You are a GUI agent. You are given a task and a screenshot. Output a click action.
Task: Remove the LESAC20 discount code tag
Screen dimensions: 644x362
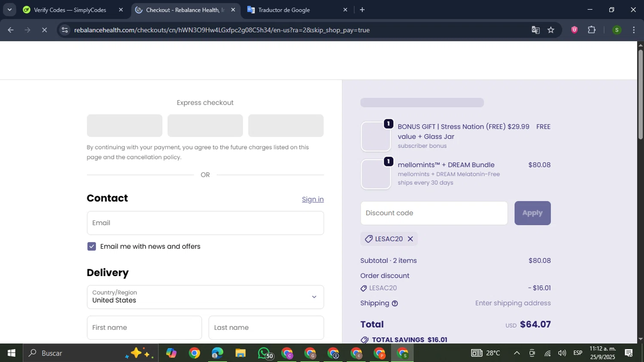pyautogui.click(x=410, y=239)
